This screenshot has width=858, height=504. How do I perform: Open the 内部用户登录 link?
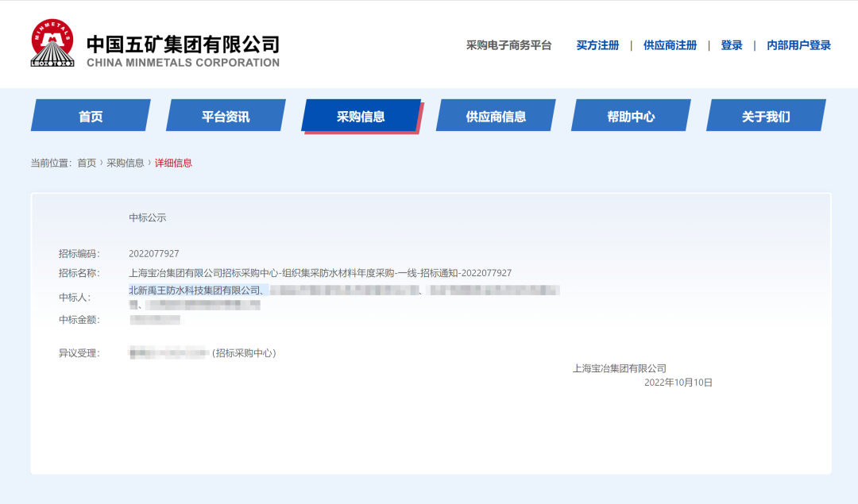click(x=798, y=45)
